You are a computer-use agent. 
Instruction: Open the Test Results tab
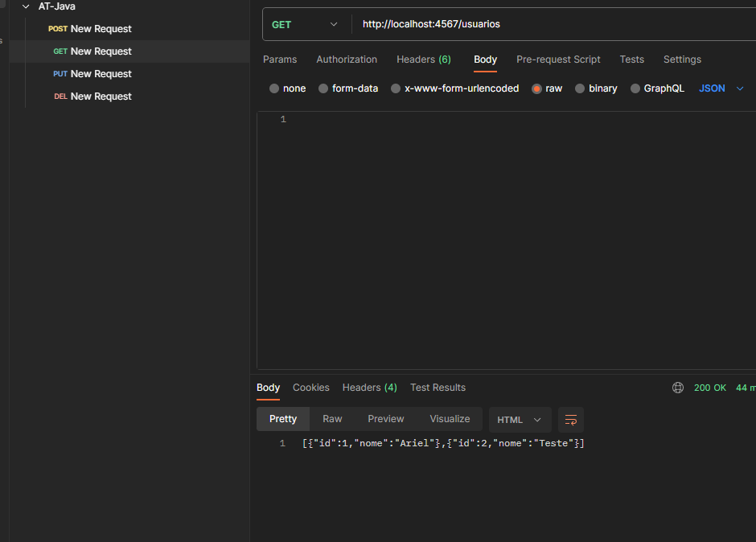pos(438,388)
